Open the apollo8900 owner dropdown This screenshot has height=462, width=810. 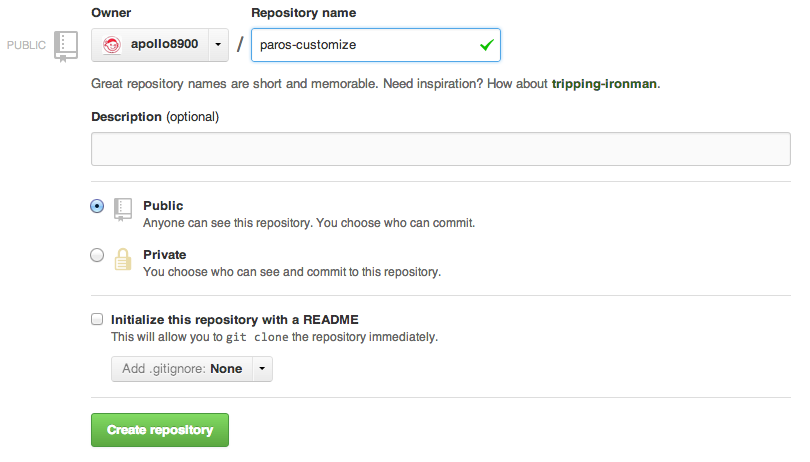tap(160, 45)
